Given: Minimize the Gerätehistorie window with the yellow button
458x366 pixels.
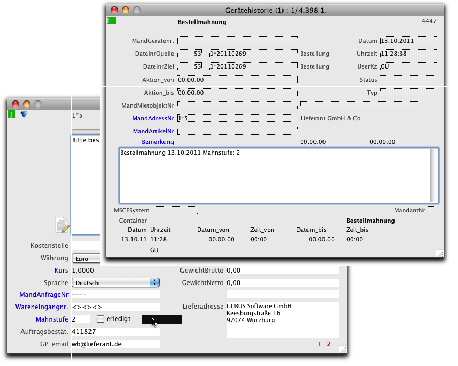Looking at the screenshot, I should coord(126,10).
